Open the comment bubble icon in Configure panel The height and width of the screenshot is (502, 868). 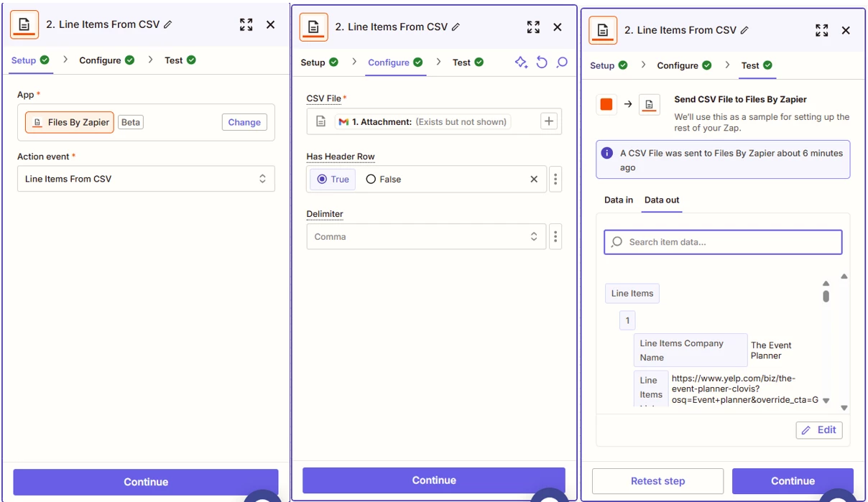pos(562,62)
